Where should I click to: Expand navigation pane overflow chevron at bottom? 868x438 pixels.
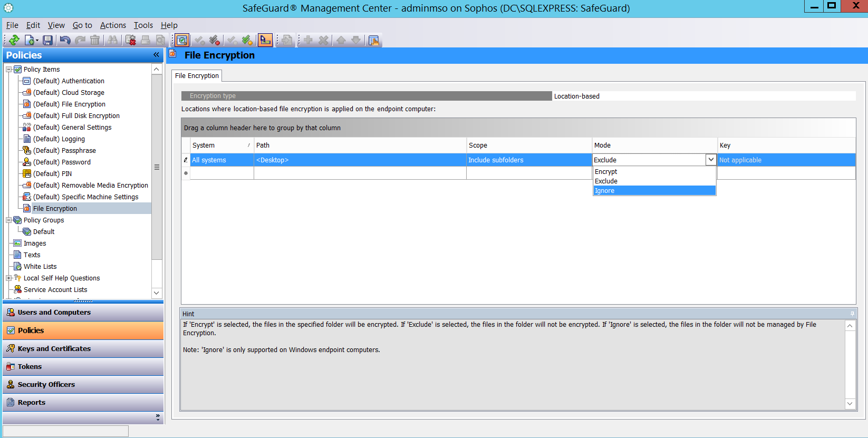point(158,417)
